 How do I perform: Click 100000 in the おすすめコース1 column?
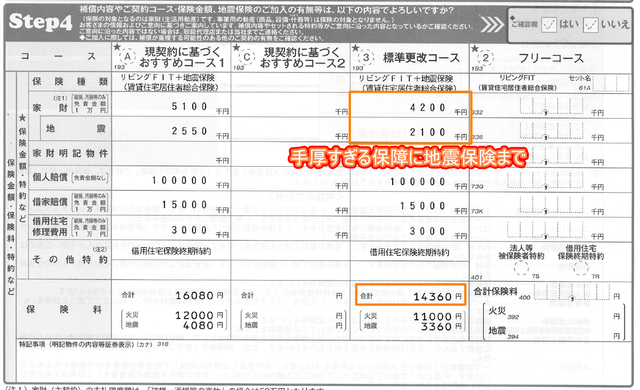[x=180, y=180]
